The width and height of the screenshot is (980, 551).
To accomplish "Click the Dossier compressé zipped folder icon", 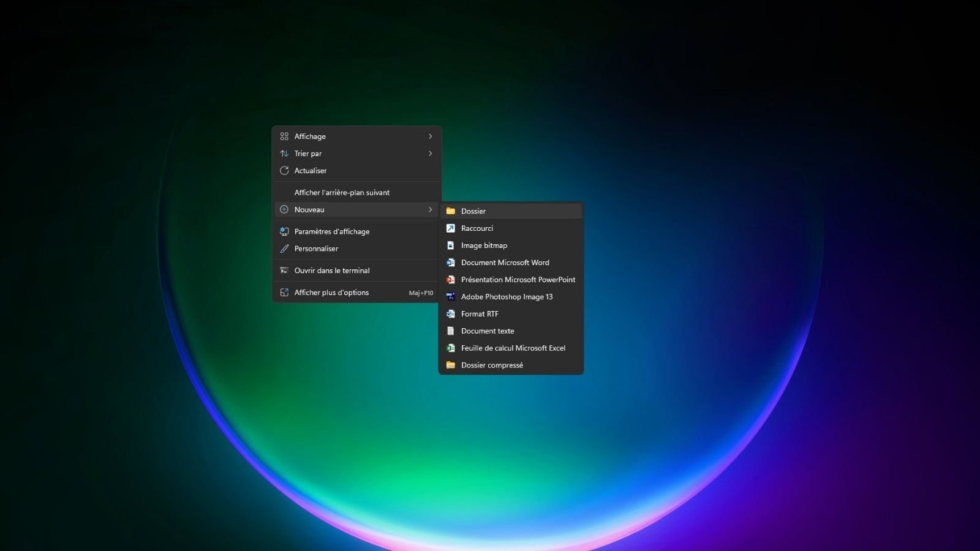I will click(451, 365).
